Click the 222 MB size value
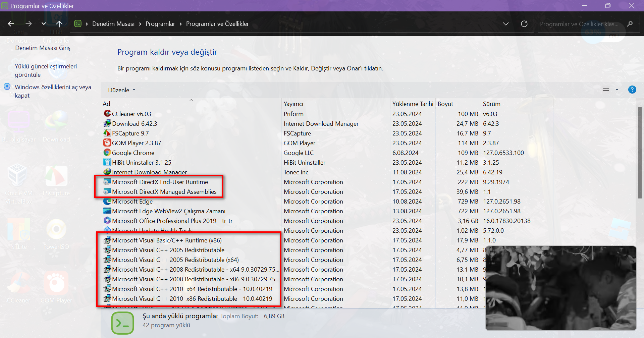 pyautogui.click(x=468, y=182)
